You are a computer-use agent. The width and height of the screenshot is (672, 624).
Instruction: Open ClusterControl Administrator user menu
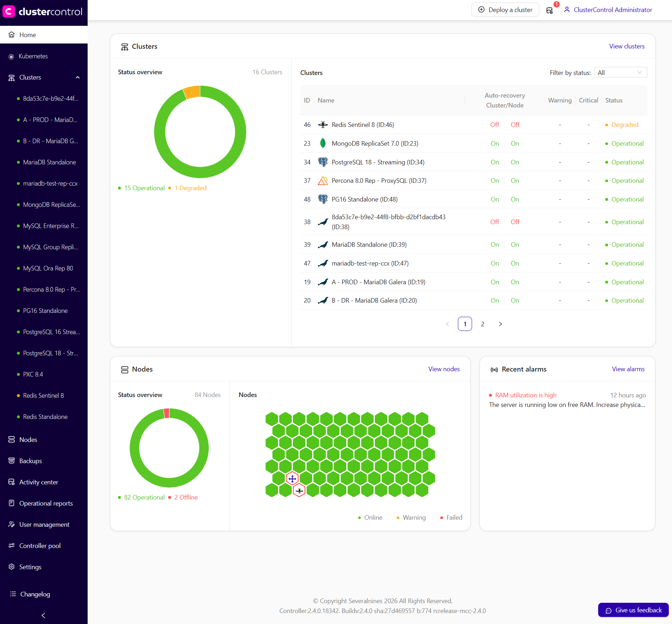click(608, 10)
